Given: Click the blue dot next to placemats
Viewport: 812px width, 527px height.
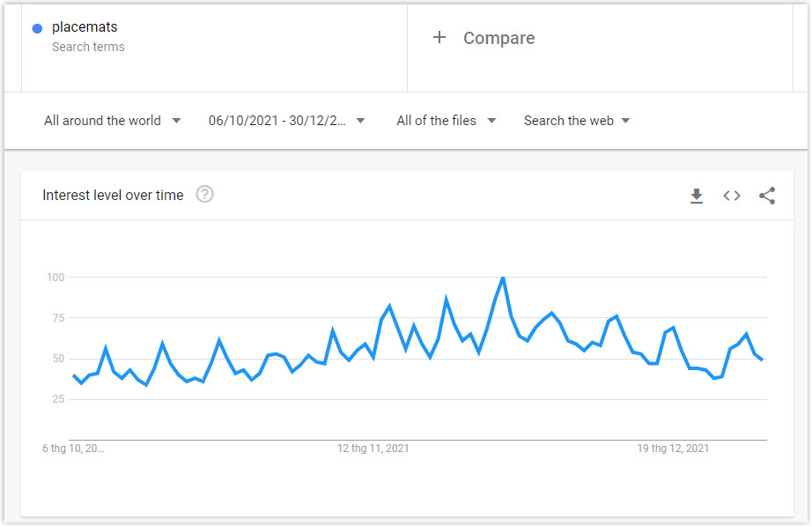Looking at the screenshot, I should pos(37,28).
